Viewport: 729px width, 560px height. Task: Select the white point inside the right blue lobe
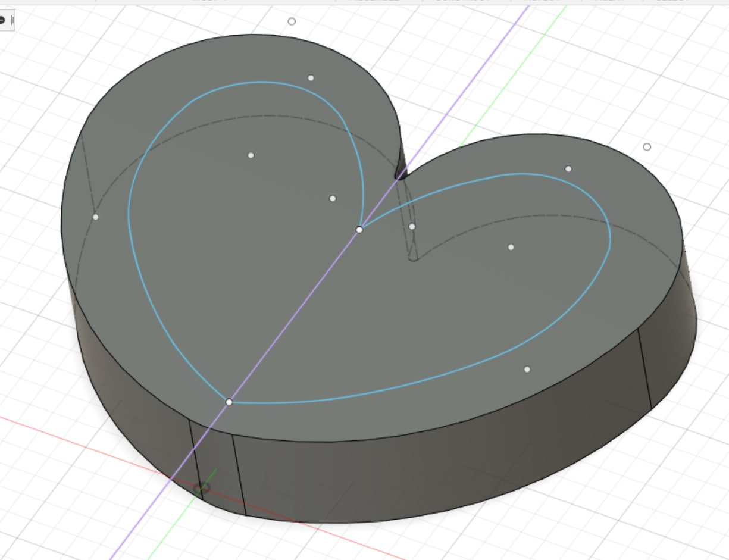coord(511,247)
